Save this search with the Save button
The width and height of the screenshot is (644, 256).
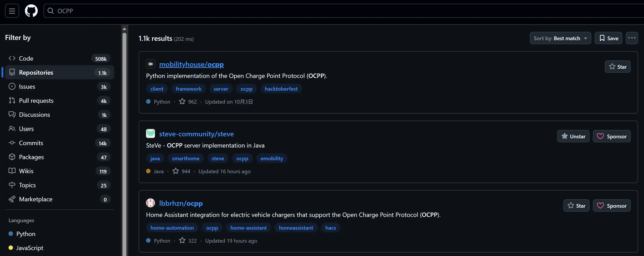pyautogui.click(x=608, y=38)
